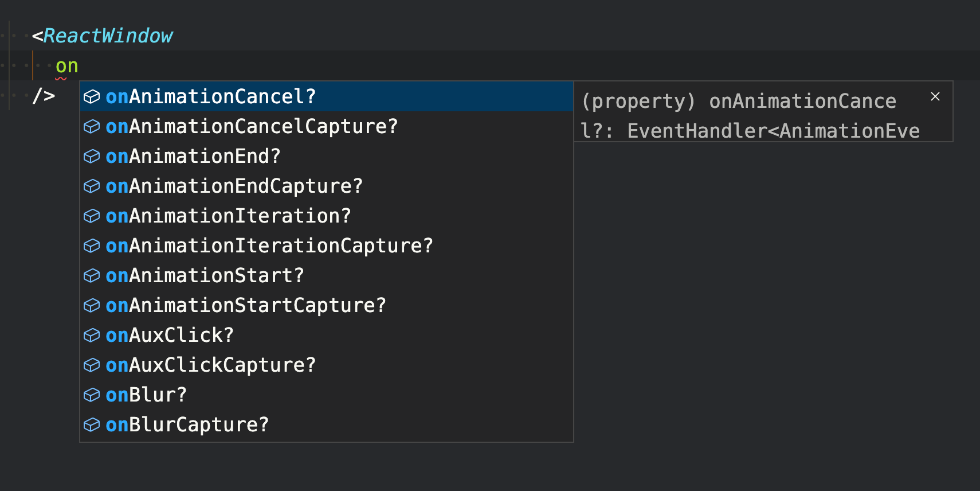
Task: Select onAuxClickCapture from the suggestions
Action: (x=210, y=365)
